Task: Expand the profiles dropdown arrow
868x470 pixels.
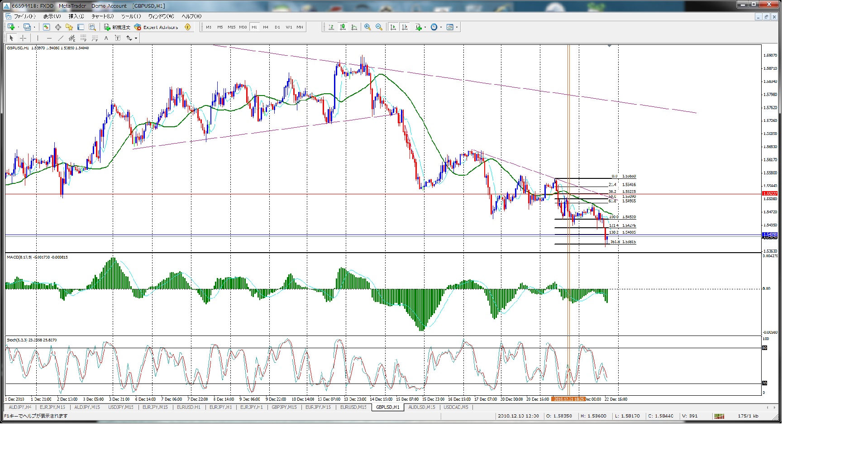Action: pyautogui.click(x=33, y=27)
